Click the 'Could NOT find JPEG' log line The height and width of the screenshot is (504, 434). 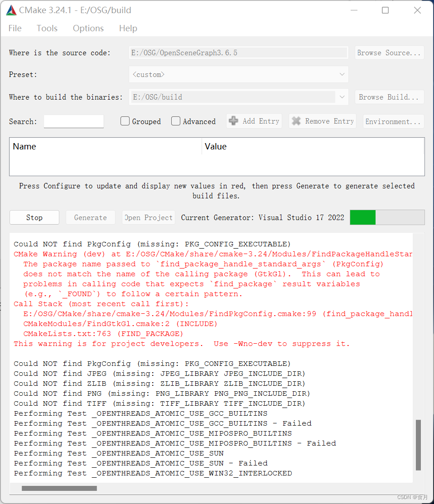point(159,374)
